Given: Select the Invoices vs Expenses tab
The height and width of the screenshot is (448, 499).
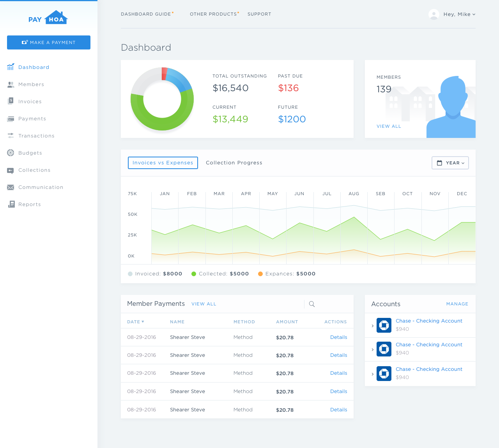Looking at the screenshot, I should (x=163, y=163).
